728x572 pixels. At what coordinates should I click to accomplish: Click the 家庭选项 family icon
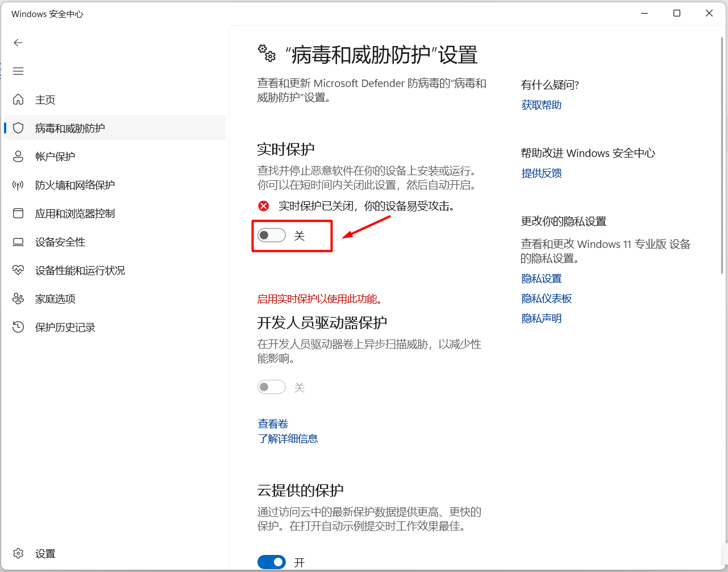point(18,299)
